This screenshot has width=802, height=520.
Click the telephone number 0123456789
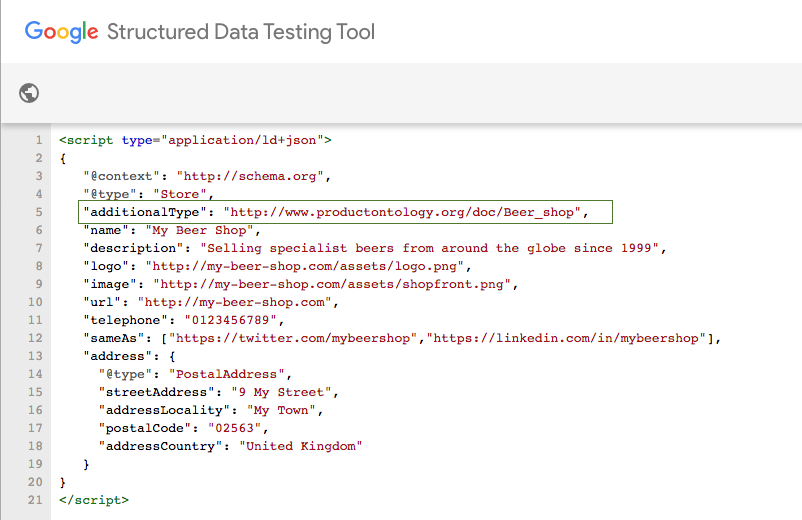[233, 320]
